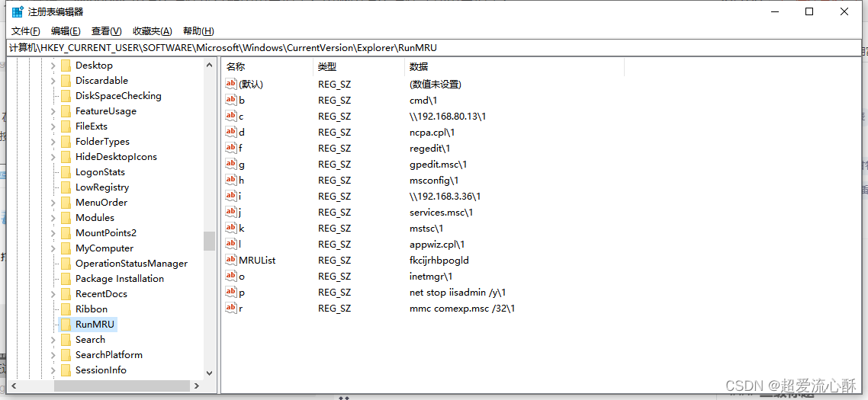Click the tree's vertical scrollbar thumb
The height and width of the screenshot is (400, 868).
209,242
